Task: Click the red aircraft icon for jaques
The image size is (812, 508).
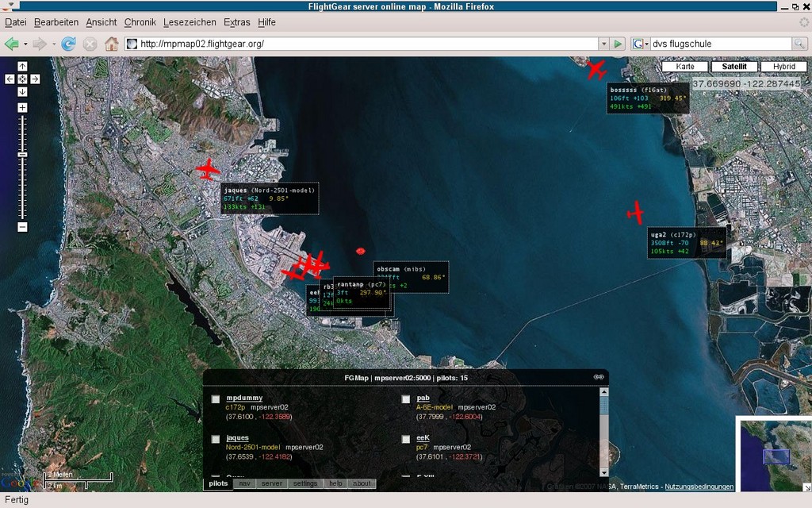Action: tap(208, 169)
